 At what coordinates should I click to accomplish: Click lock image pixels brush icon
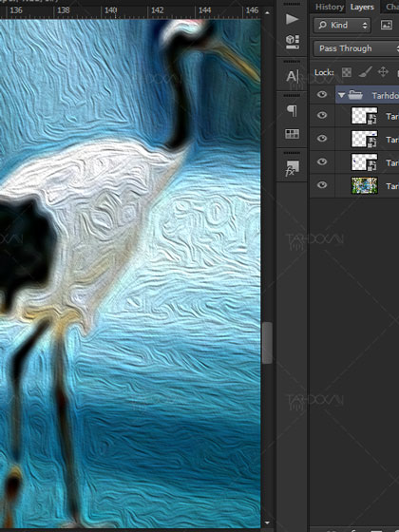coord(365,72)
